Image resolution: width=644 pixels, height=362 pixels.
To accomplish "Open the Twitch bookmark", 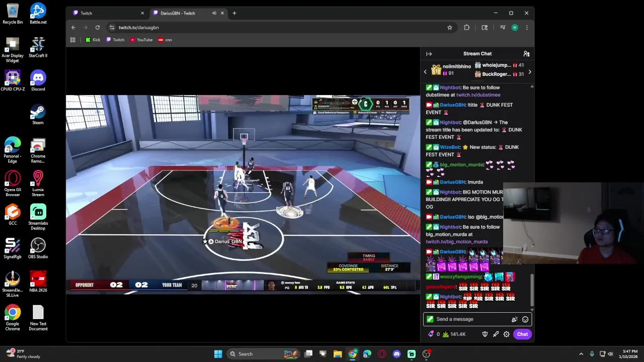I will point(115,40).
